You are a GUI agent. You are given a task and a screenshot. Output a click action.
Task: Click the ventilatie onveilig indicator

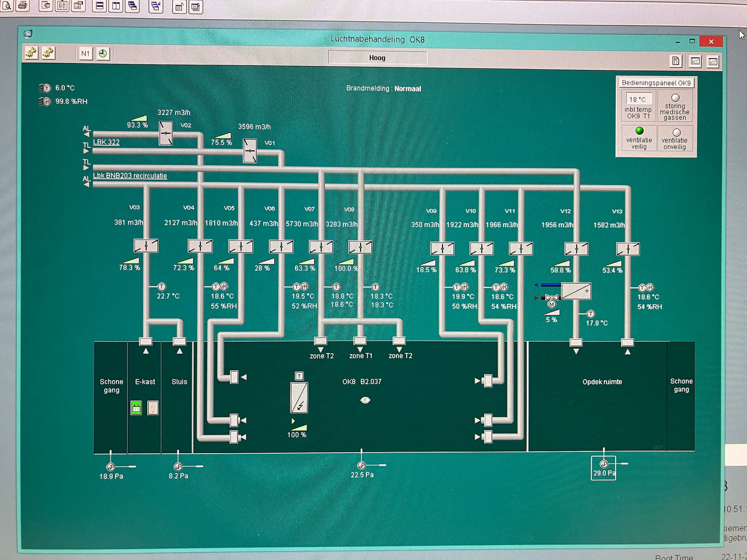(x=676, y=132)
